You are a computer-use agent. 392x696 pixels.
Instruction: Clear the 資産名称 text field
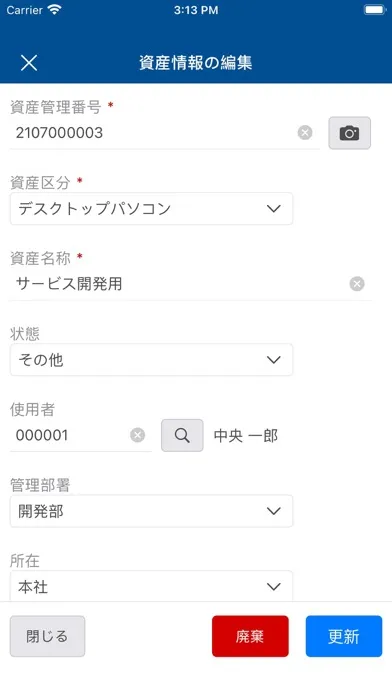[357, 284]
